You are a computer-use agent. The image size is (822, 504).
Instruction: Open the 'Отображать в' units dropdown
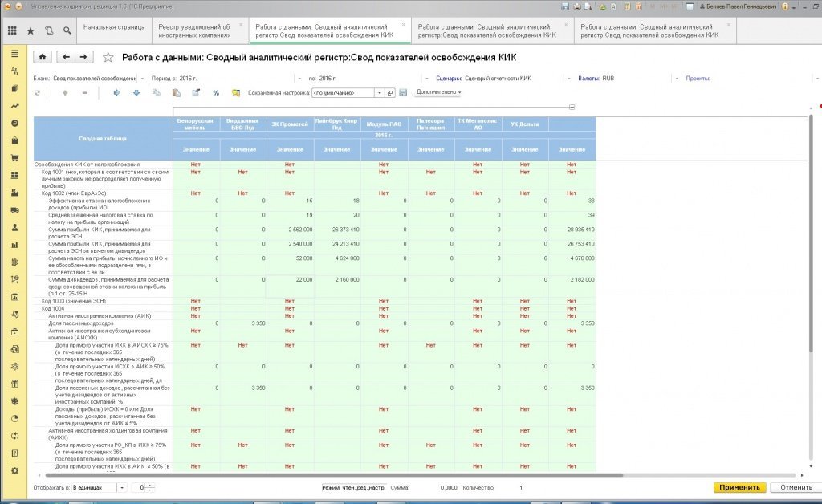click(122, 488)
